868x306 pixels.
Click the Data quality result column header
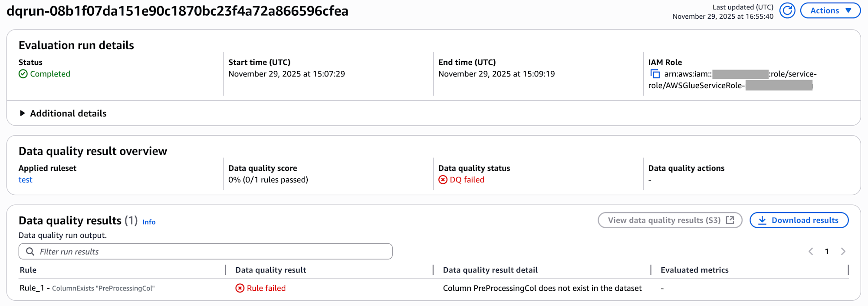271,270
